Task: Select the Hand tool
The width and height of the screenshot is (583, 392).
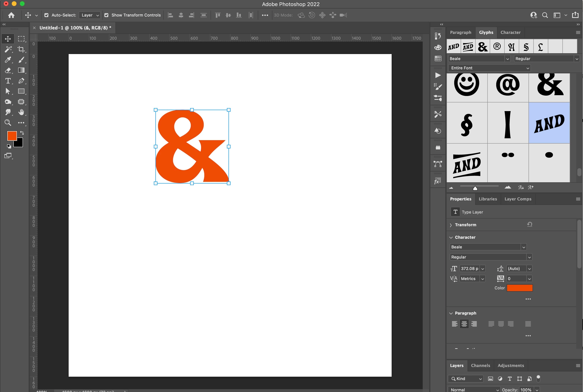Action: [21, 112]
